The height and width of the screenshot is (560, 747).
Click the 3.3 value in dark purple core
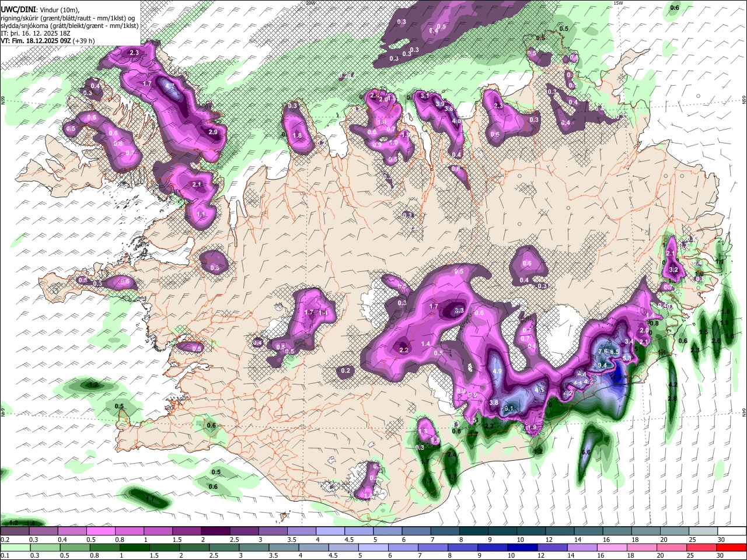[459, 311]
